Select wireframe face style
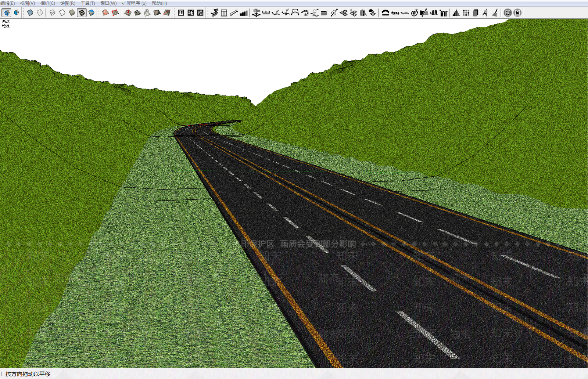Image resolution: width=588 pixels, height=379 pixels. click(52, 13)
